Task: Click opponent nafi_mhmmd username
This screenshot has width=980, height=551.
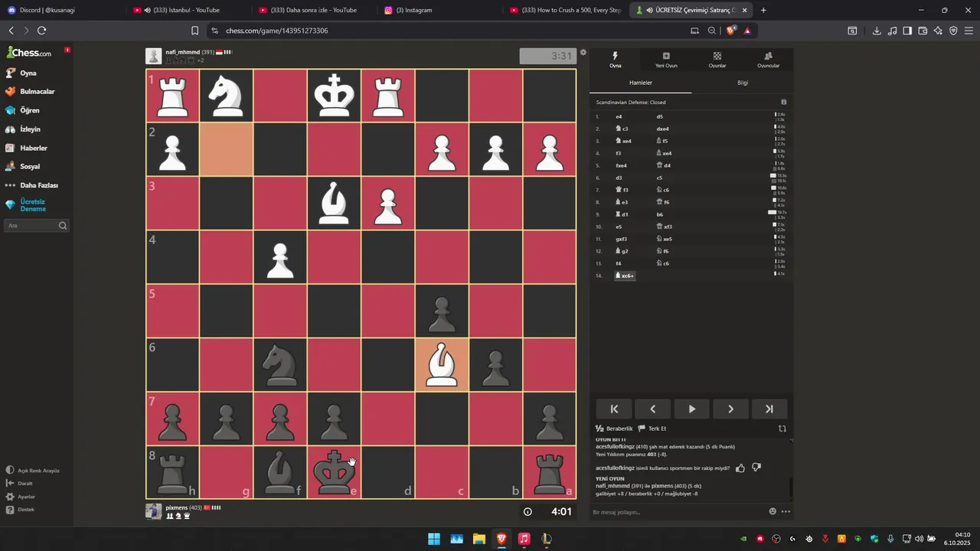Action: point(182,52)
